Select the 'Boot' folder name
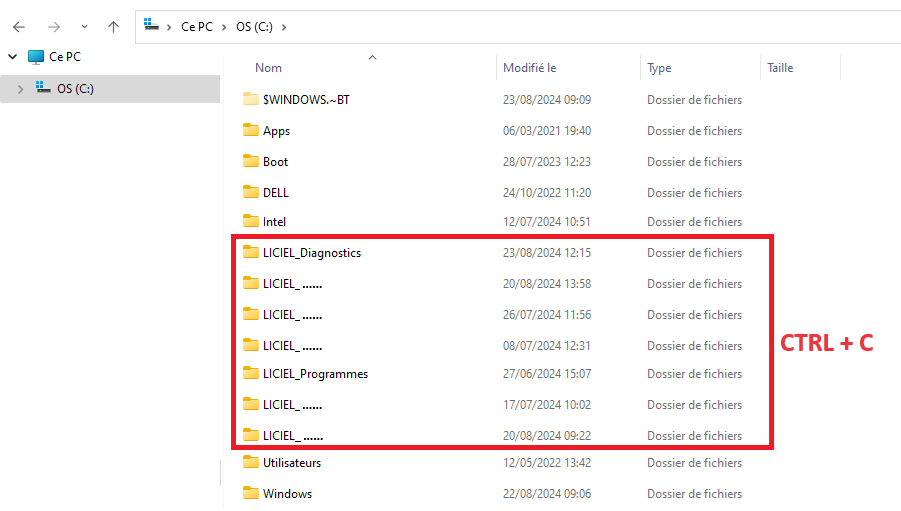 (x=275, y=162)
